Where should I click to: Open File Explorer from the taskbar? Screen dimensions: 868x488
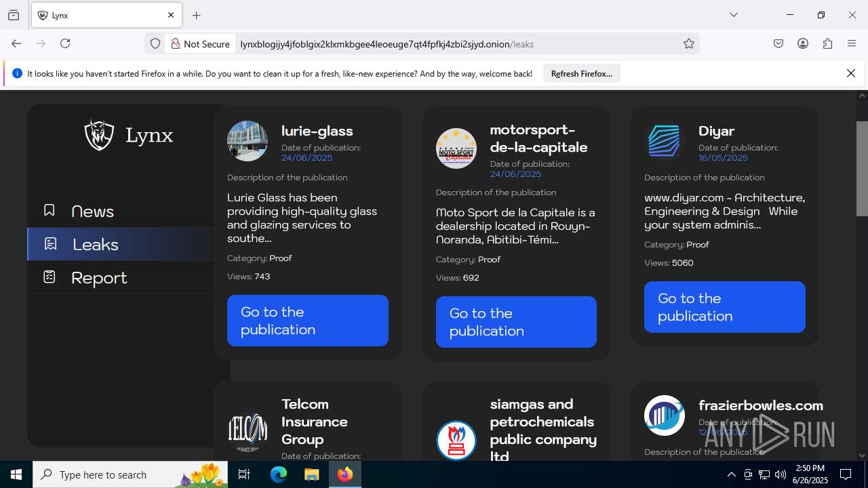point(311,474)
